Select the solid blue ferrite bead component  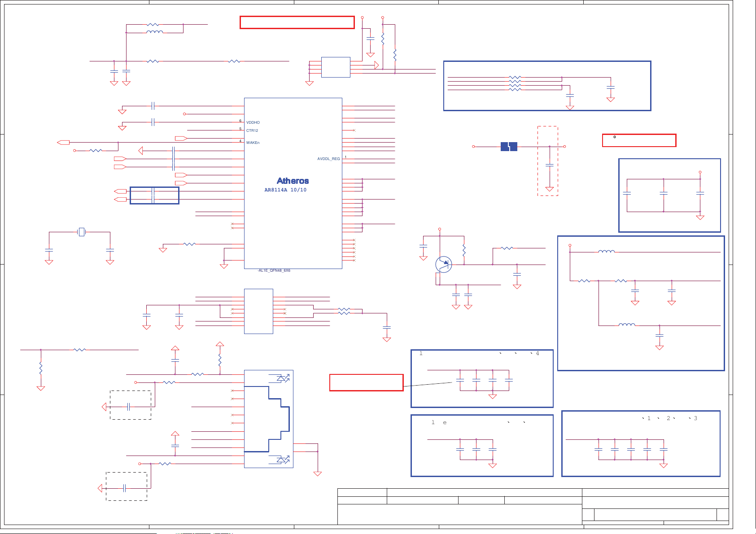pos(509,147)
